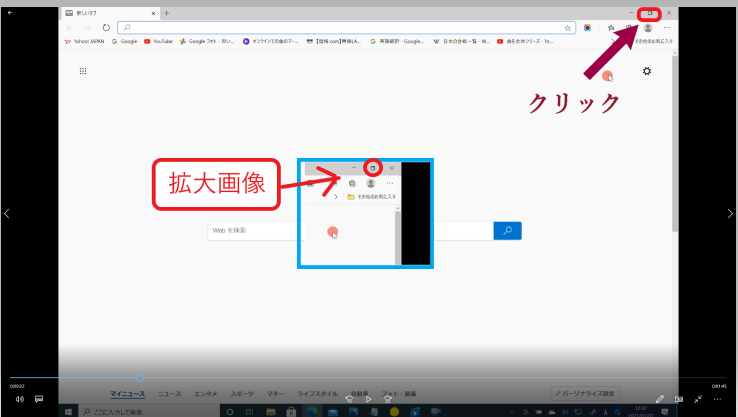Click the browser refresh icon
The width and height of the screenshot is (738, 417).
[x=106, y=28]
